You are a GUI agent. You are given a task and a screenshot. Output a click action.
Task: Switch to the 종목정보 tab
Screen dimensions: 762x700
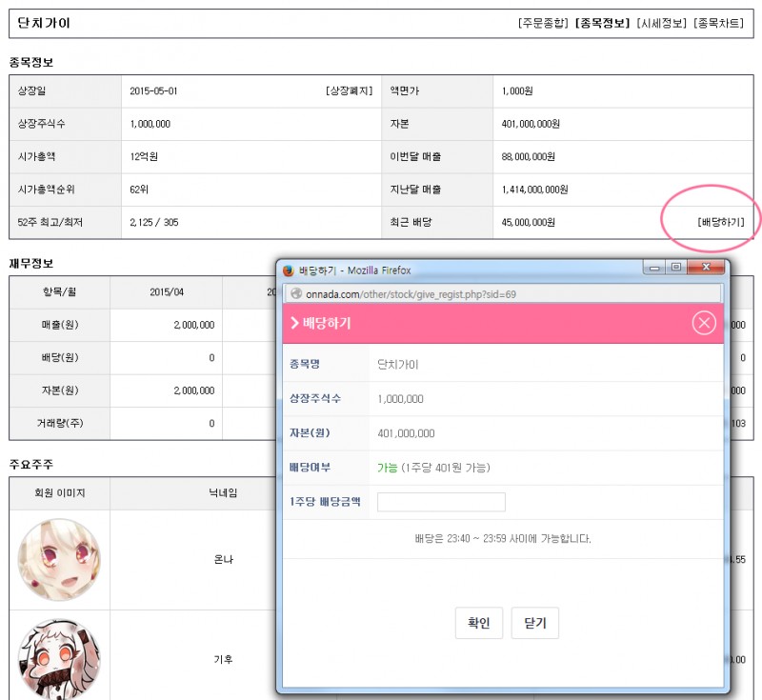604,23
